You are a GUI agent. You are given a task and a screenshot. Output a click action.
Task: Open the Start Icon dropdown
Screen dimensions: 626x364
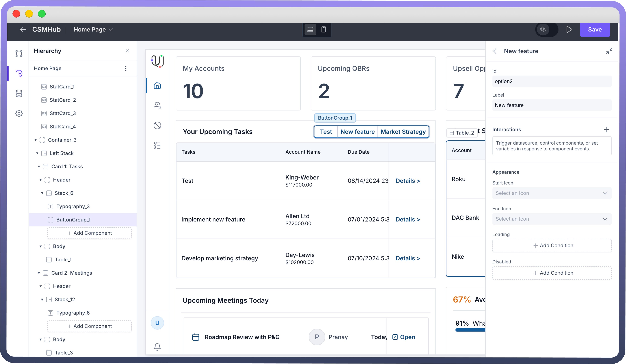[552, 193]
